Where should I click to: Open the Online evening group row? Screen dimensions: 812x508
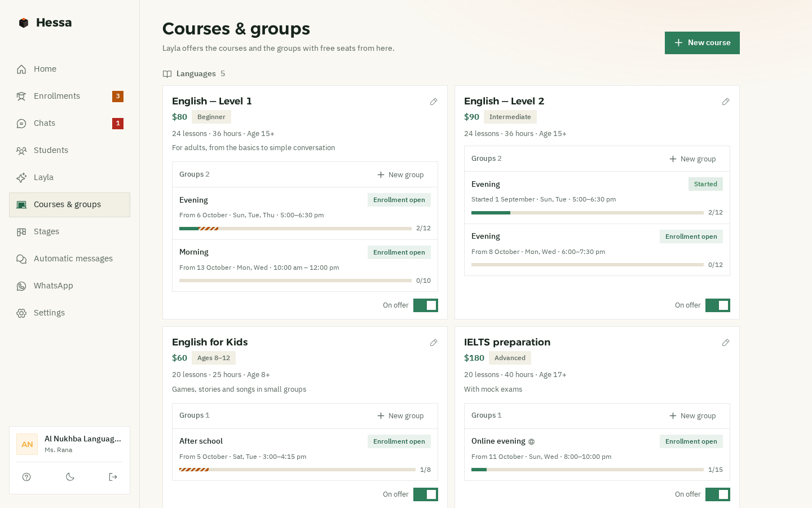coord(597,455)
